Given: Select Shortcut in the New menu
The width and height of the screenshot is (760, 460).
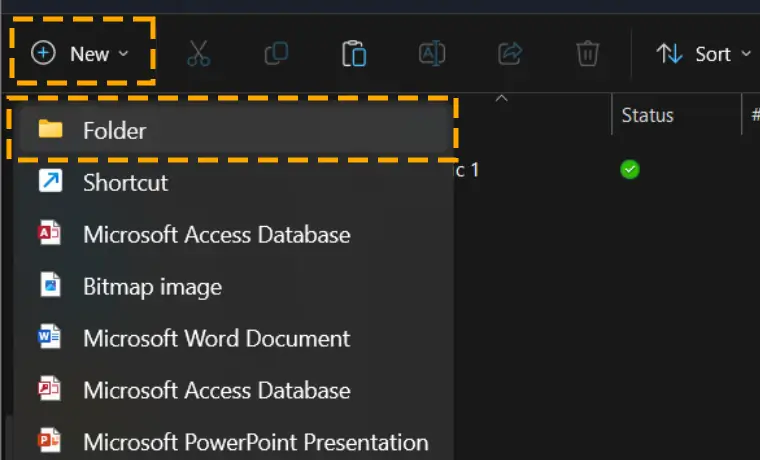Looking at the screenshot, I should coord(233,182).
